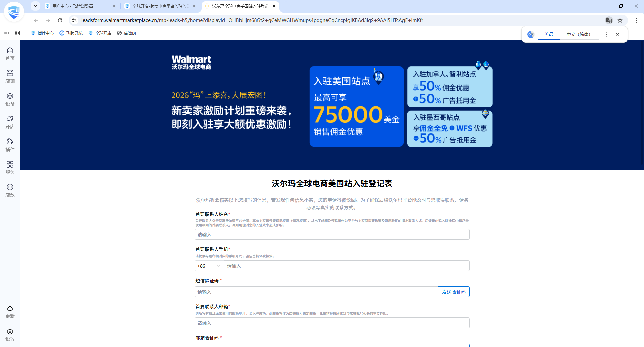Click the 入驻加拿大、智利站点 banner card
Image resolution: width=644 pixels, height=347 pixels.
tap(450, 86)
